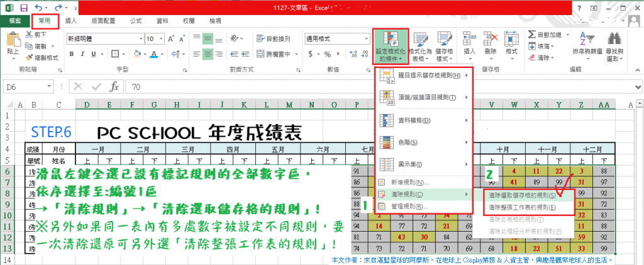
Task: Toggle italic formatting
Action: [x=82, y=54]
